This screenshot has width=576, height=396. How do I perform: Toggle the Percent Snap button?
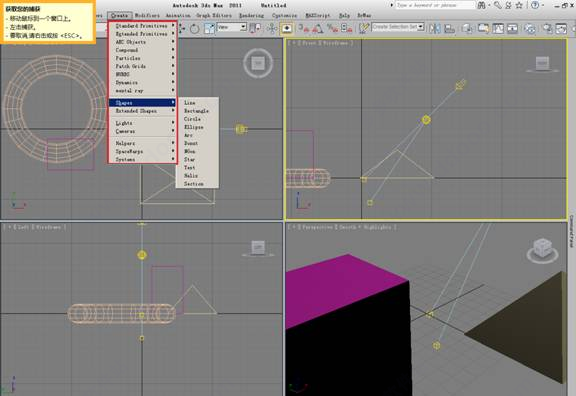[333, 28]
